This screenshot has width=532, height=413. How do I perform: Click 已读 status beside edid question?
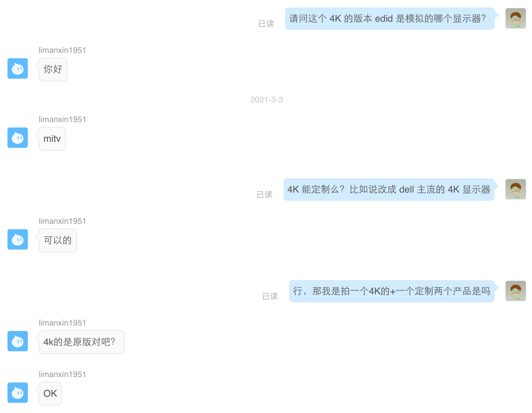point(266,24)
